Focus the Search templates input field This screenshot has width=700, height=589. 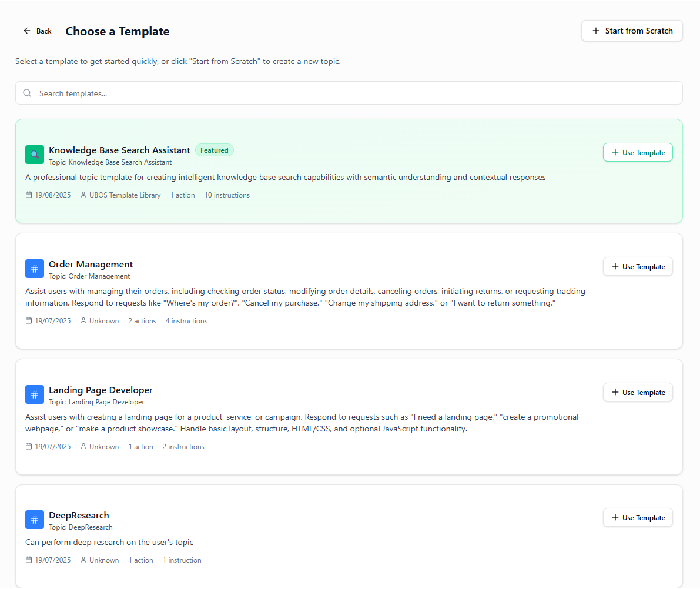pos(353,93)
